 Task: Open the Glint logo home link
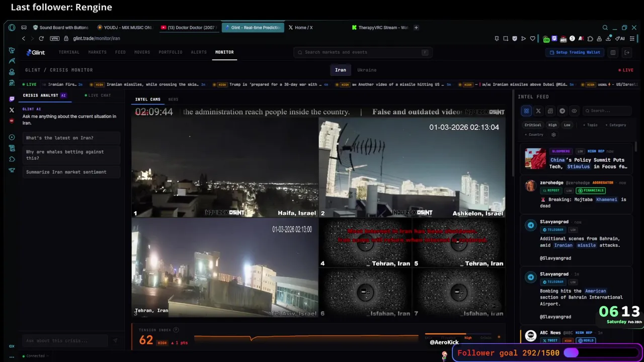pyautogui.click(x=36, y=52)
